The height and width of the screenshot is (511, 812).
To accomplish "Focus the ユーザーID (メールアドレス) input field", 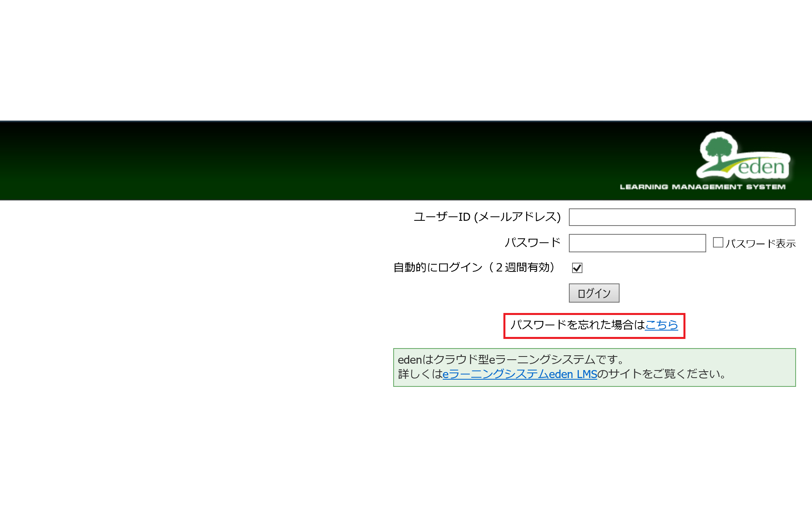I will coord(682,217).
